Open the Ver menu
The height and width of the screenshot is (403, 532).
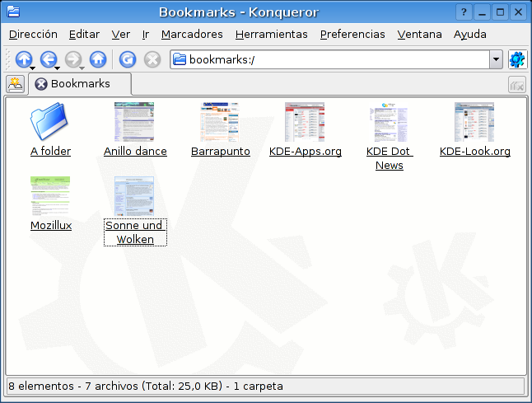coord(121,35)
